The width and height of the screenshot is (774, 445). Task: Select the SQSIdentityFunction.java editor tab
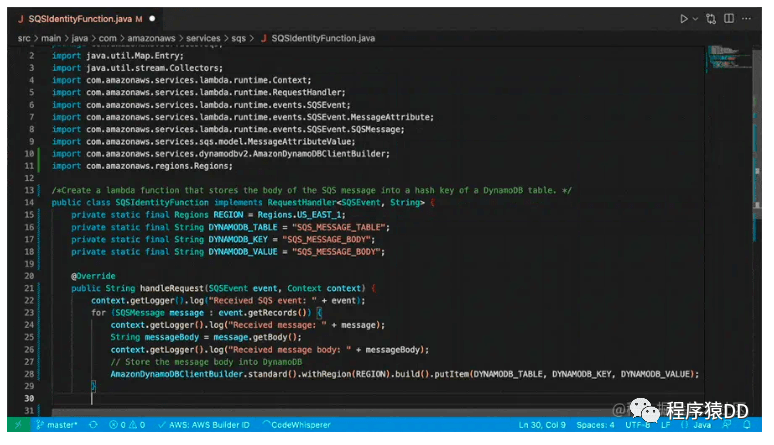80,19
